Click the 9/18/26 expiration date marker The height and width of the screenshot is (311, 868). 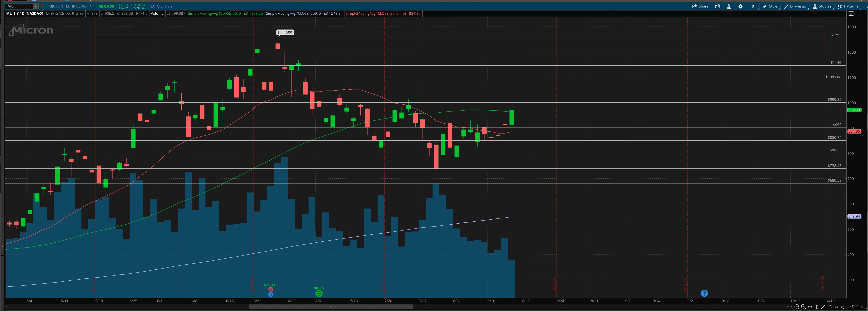point(685,285)
